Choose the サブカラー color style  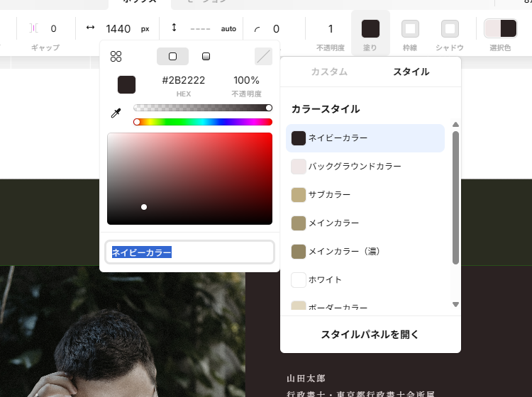329,194
